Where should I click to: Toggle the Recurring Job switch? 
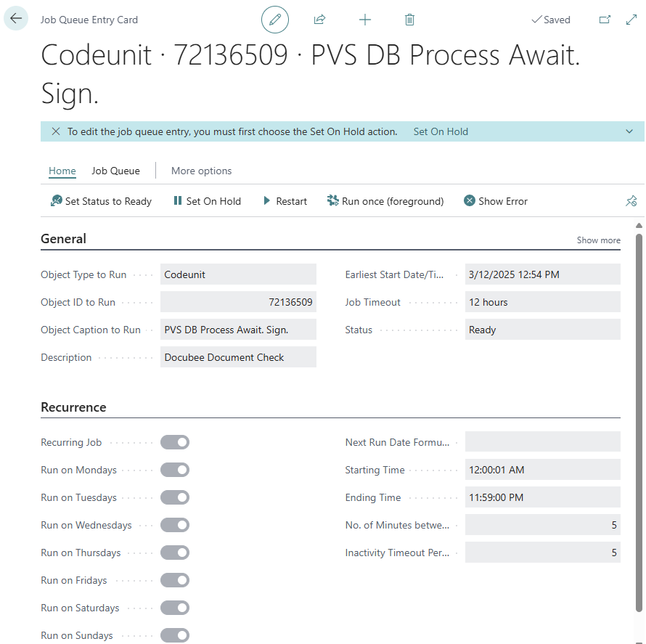[x=175, y=442]
